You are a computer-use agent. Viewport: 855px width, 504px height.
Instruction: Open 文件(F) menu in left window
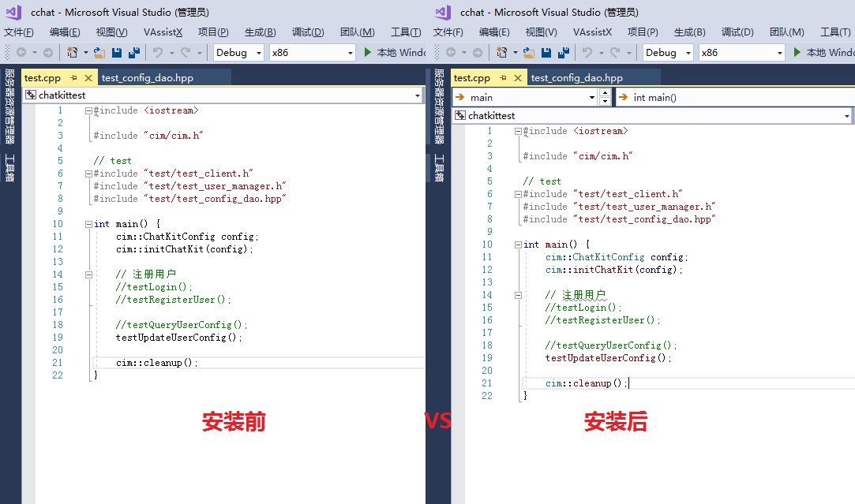point(19,32)
